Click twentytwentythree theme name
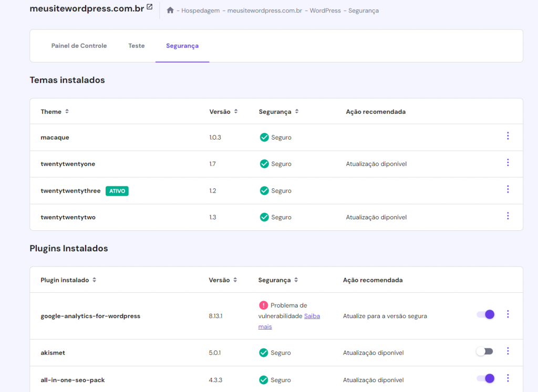Image resolution: width=538 pixels, height=392 pixels. pyautogui.click(x=70, y=190)
